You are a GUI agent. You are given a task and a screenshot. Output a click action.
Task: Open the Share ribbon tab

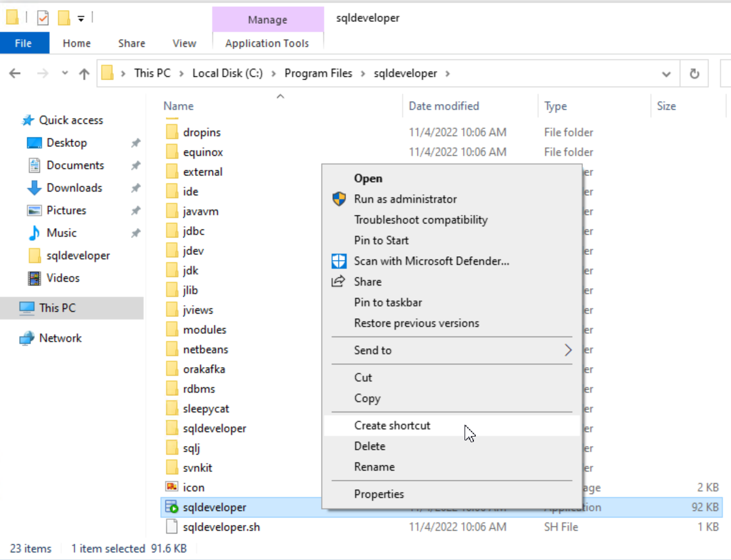point(132,43)
